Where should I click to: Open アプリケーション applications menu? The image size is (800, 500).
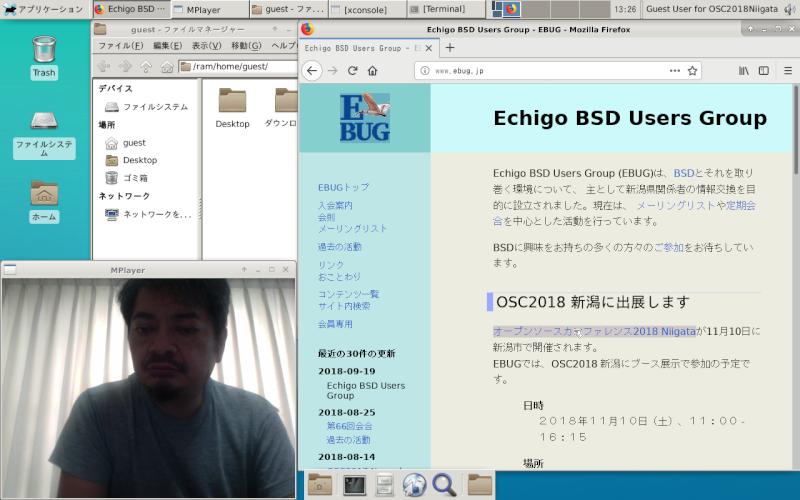[44, 9]
